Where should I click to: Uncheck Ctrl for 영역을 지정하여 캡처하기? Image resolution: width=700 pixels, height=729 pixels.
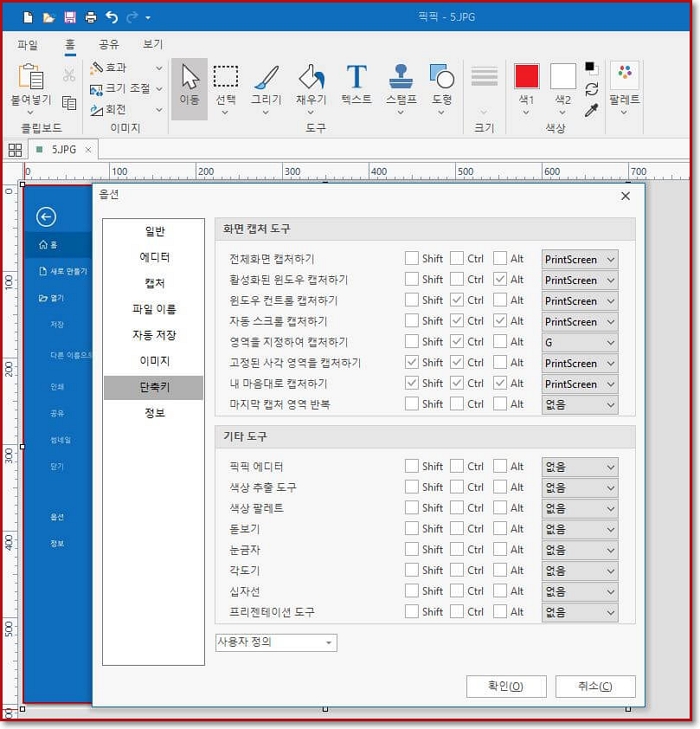click(457, 341)
